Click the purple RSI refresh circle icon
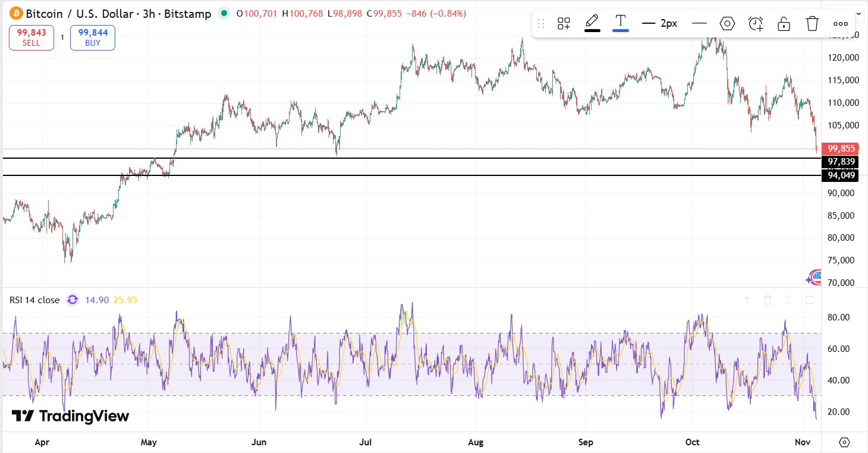The image size is (868, 453). pos(73,300)
